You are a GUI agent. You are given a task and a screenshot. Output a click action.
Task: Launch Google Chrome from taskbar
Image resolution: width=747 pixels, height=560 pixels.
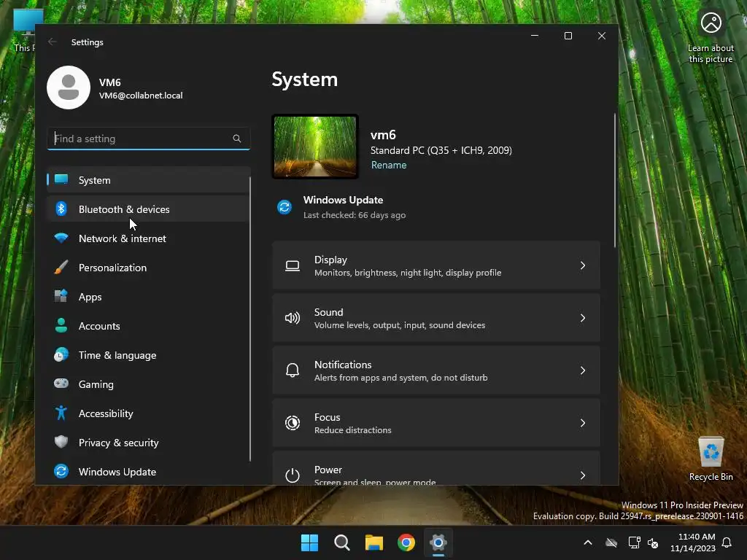[x=406, y=542]
